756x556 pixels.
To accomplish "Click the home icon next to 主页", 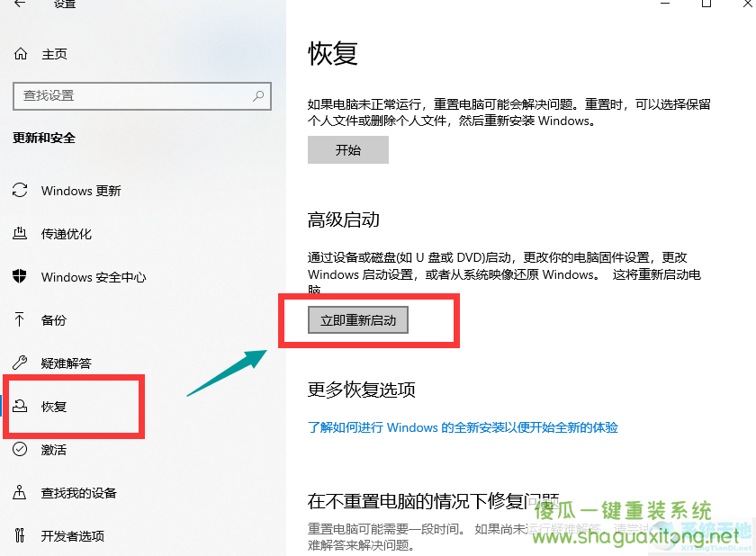I will (x=20, y=53).
